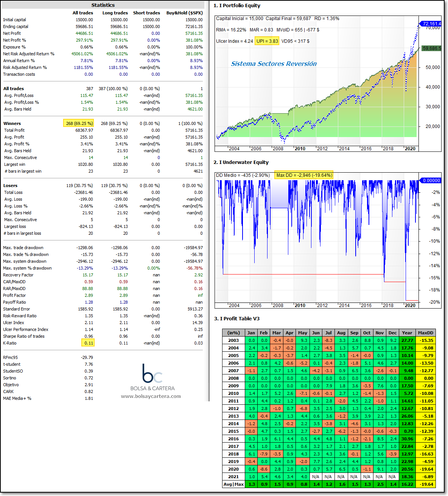Select the "Losers" section heading

tap(11, 186)
